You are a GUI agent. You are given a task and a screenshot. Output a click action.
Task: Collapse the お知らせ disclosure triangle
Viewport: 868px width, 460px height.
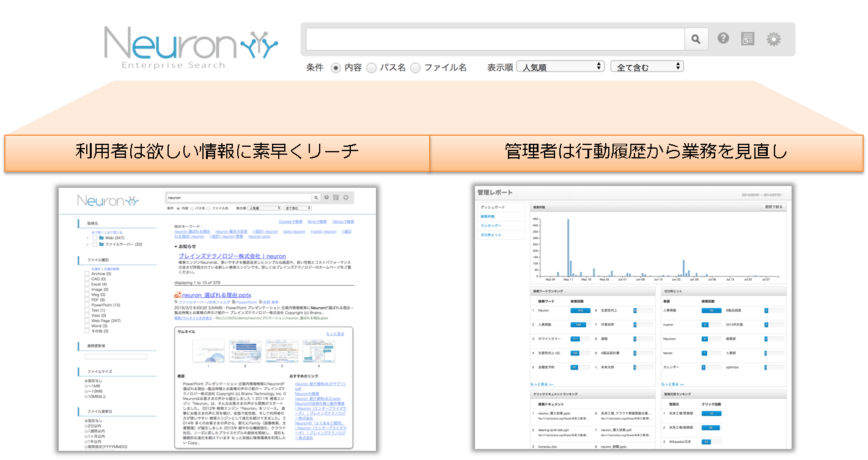point(175,245)
